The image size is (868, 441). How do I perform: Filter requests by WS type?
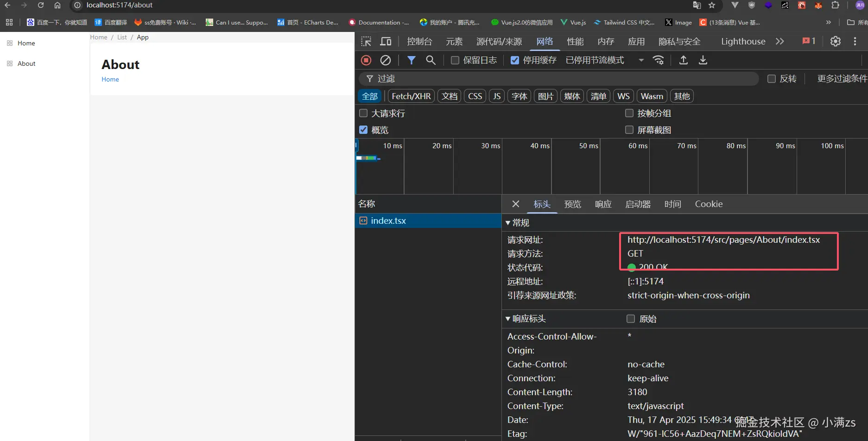tap(623, 96)
